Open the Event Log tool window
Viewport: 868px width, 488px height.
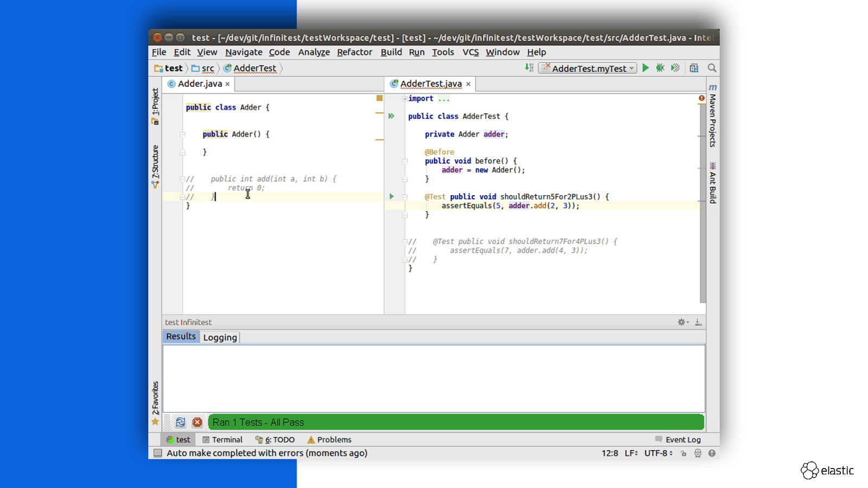point(678,440)
